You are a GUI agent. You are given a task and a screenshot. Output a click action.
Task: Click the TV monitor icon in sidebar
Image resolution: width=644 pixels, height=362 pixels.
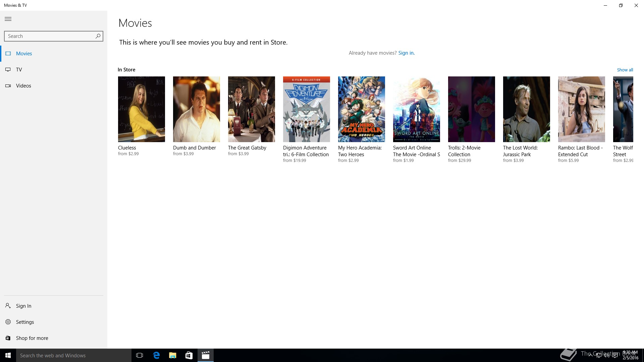tap(8, 70)
